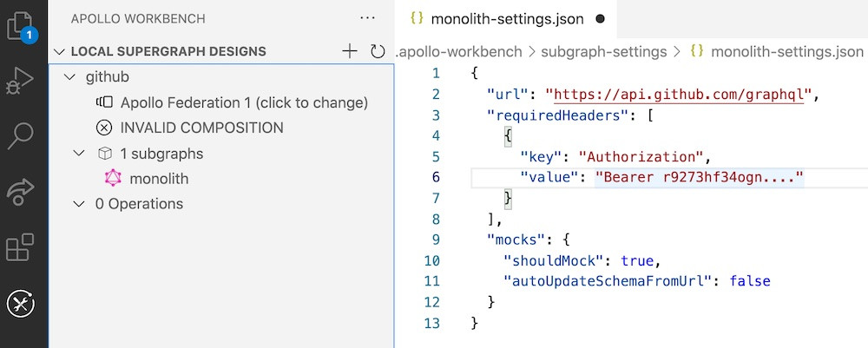Click subgraph-settings breadcrumb
This screenshot has width=868, height=348.
coord(604,51)
